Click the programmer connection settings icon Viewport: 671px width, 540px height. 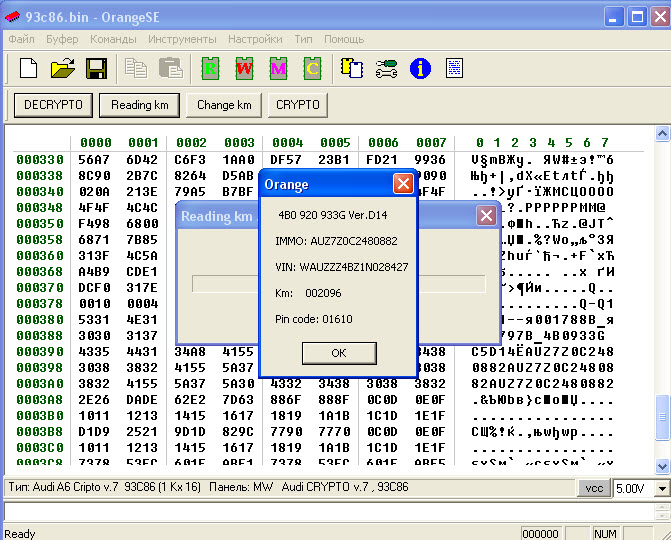pyautogui.click(x=386, y=68)
